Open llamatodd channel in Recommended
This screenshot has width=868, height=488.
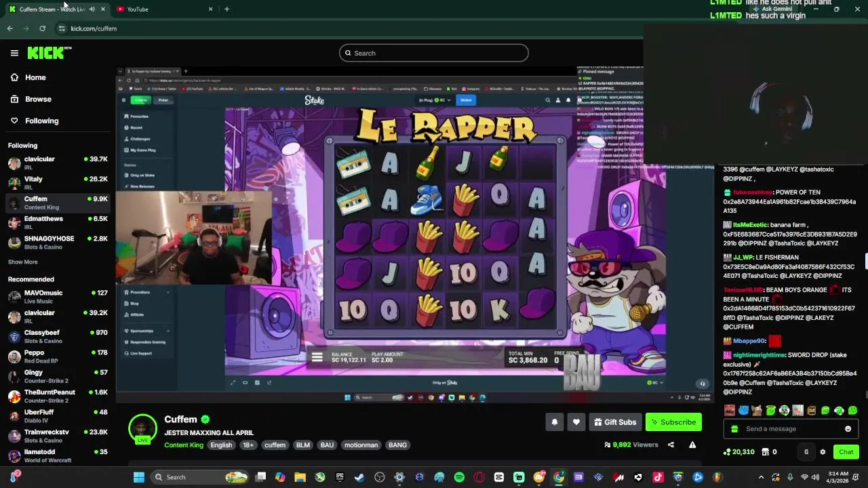coord(58,455)
